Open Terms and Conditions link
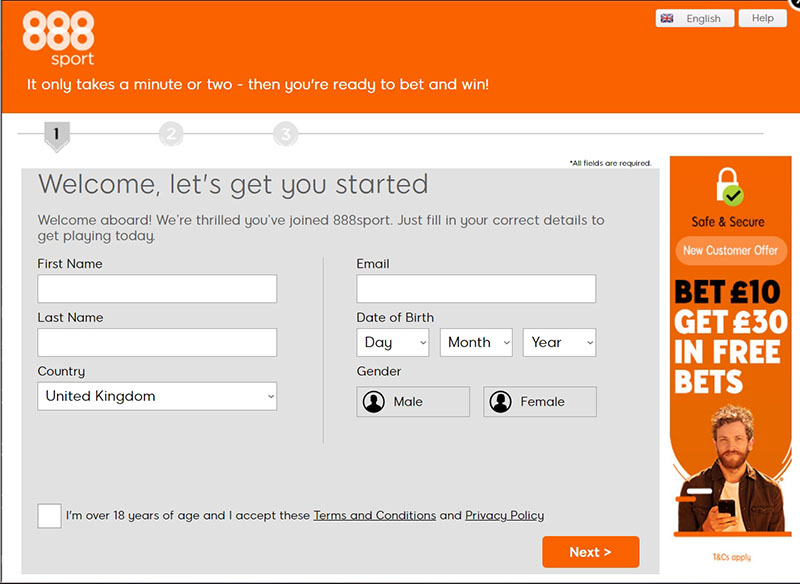Screen dimensions: 800x584 (x=374, y=516)
